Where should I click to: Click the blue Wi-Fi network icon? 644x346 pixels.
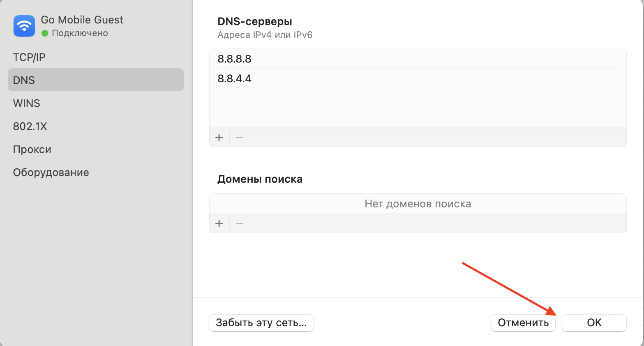(24, 26)
